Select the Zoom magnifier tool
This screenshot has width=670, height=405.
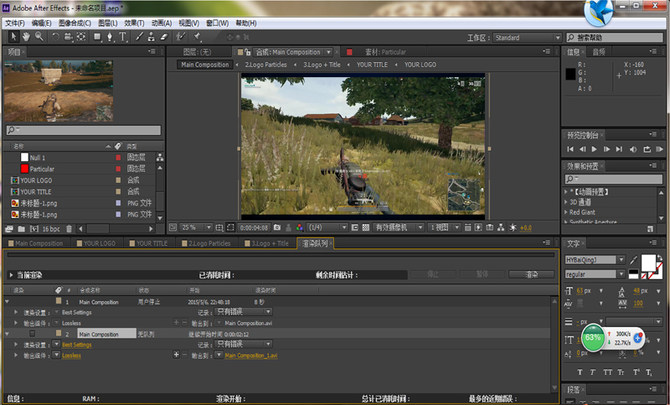pos(38,37)
